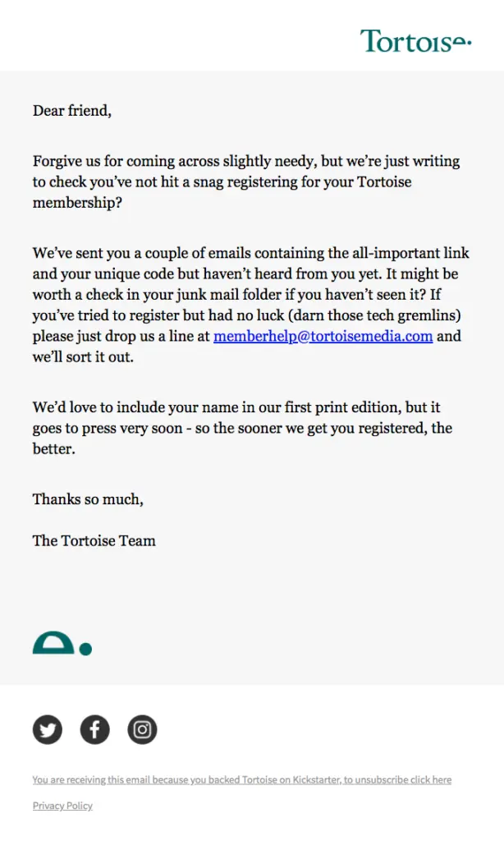The image size is (504, 841).
Task: Open the Facebook social icon
Action: [94, 729]
